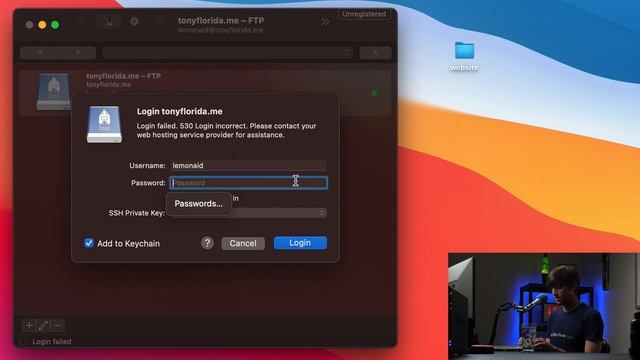Go up a folder with the arrow button

coord(376,53)
